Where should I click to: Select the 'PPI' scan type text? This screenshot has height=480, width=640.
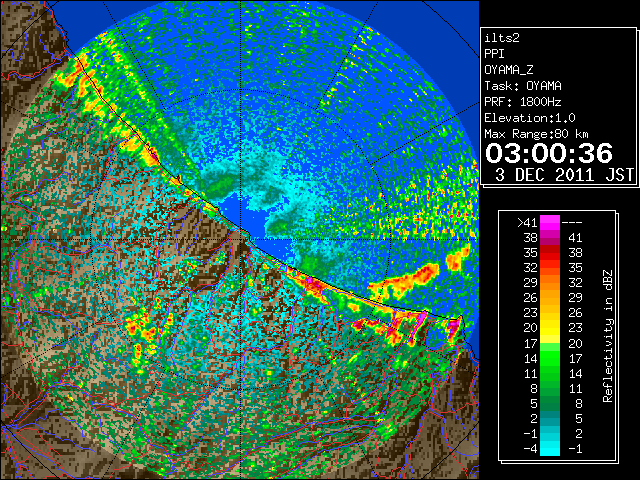coord(494,54)
